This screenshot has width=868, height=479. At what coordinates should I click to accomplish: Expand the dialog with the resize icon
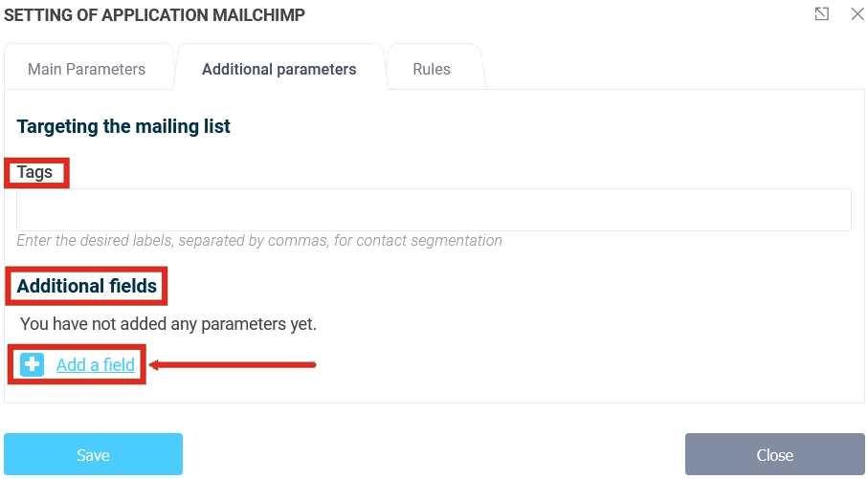point(821,13)
